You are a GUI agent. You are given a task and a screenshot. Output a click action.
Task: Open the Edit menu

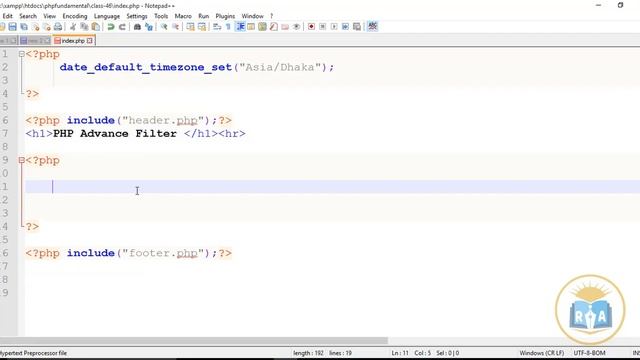(7, 16)
